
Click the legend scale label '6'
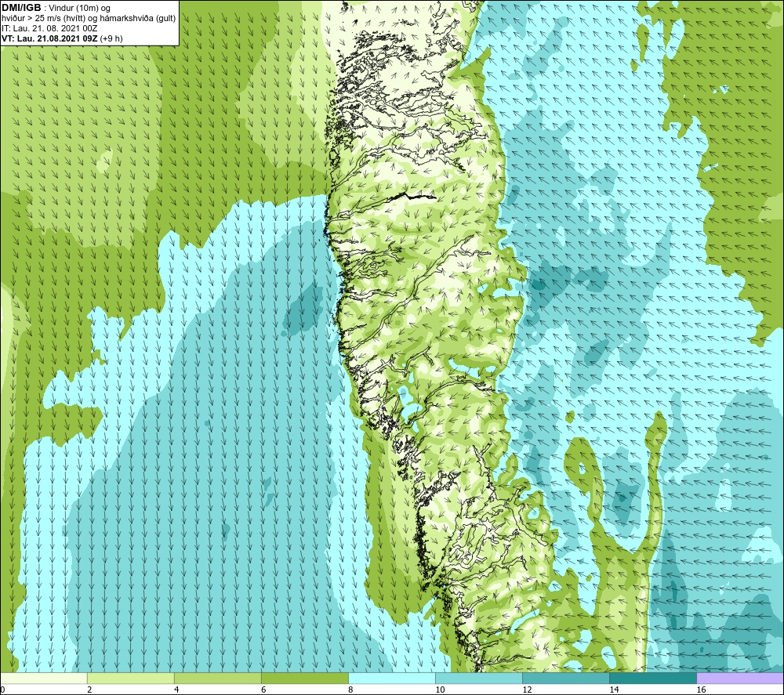(x=263, y=690)
